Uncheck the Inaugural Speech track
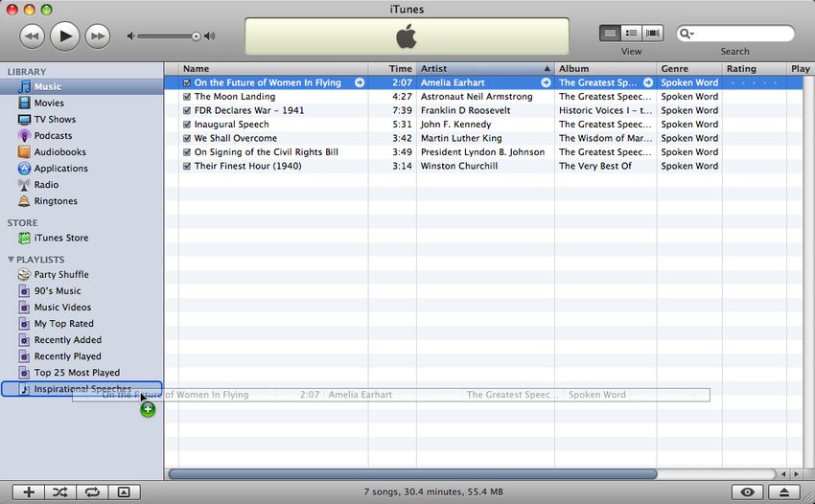This screenshot has height=504, width=815. [x=187, y=125]
